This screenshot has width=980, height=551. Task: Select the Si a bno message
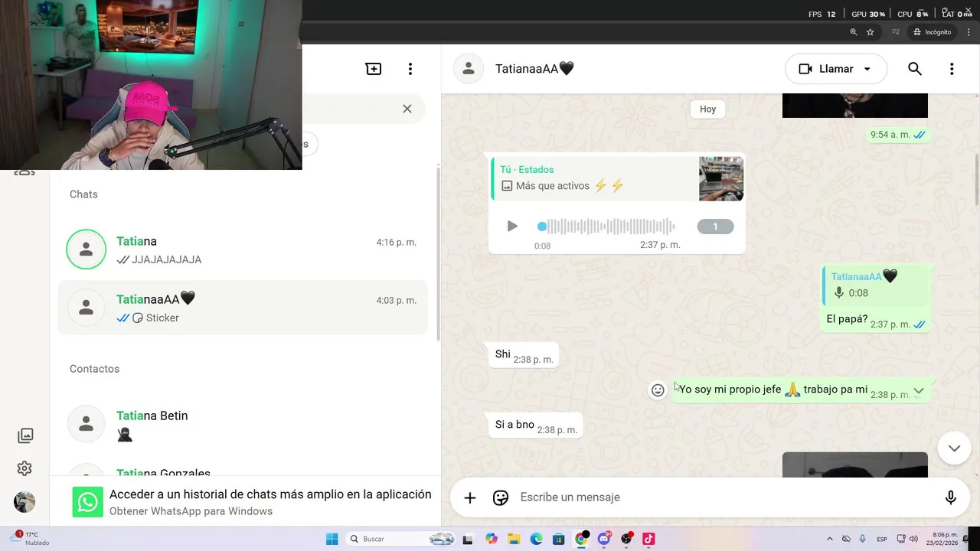click(x=536, y=425)
